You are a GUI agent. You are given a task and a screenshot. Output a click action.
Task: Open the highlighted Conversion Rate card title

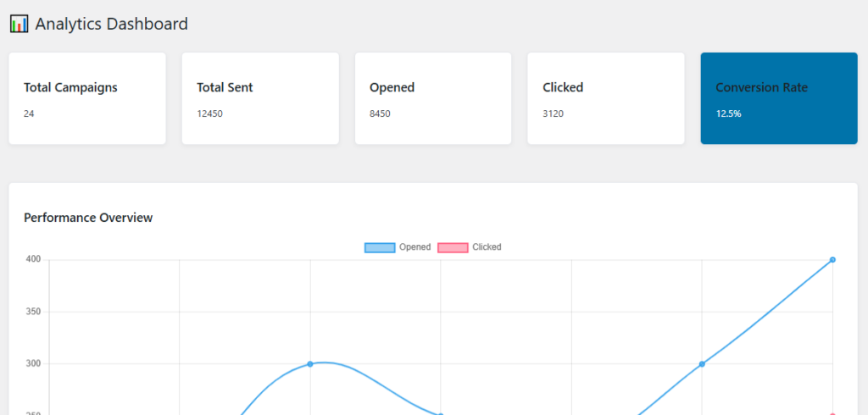coord(761,87)
